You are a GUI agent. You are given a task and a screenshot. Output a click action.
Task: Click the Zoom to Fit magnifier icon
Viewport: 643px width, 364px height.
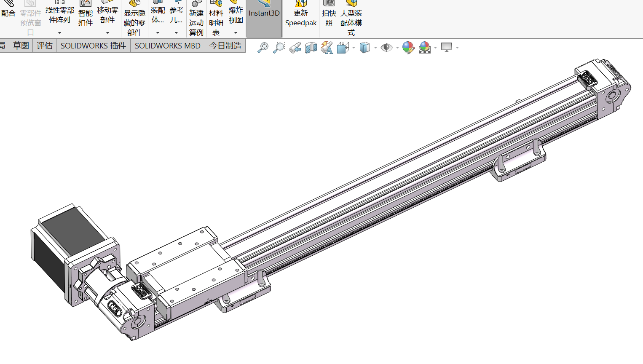pyautogui.click(x=263, y=48)
